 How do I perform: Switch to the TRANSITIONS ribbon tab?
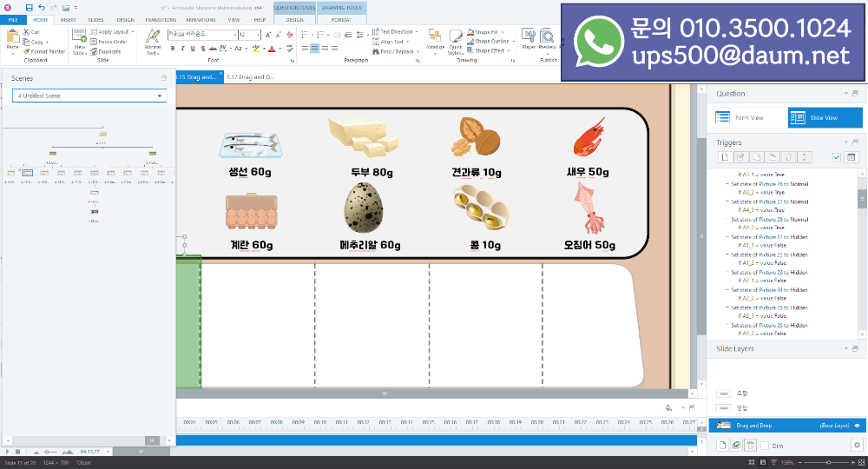(161, 20)
